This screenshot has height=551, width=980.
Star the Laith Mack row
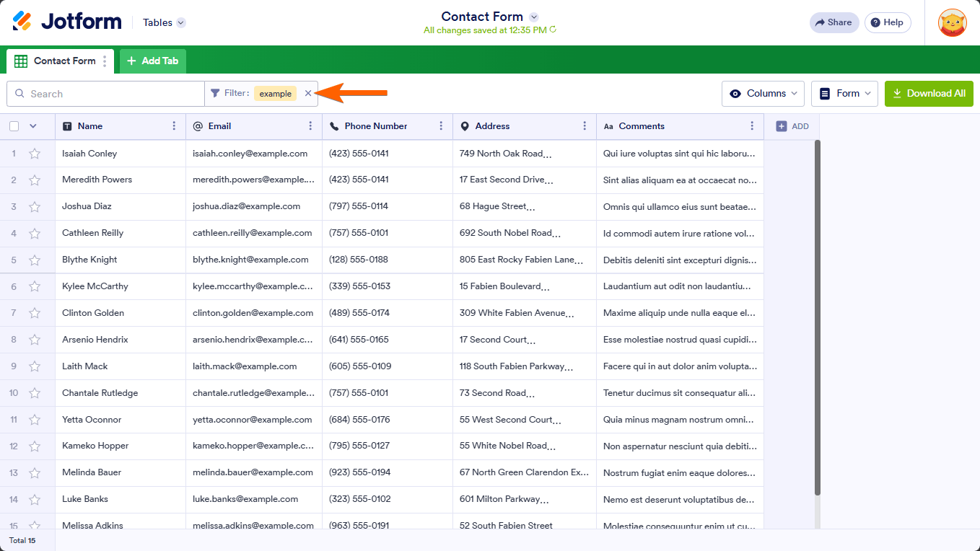pos(35,367)
